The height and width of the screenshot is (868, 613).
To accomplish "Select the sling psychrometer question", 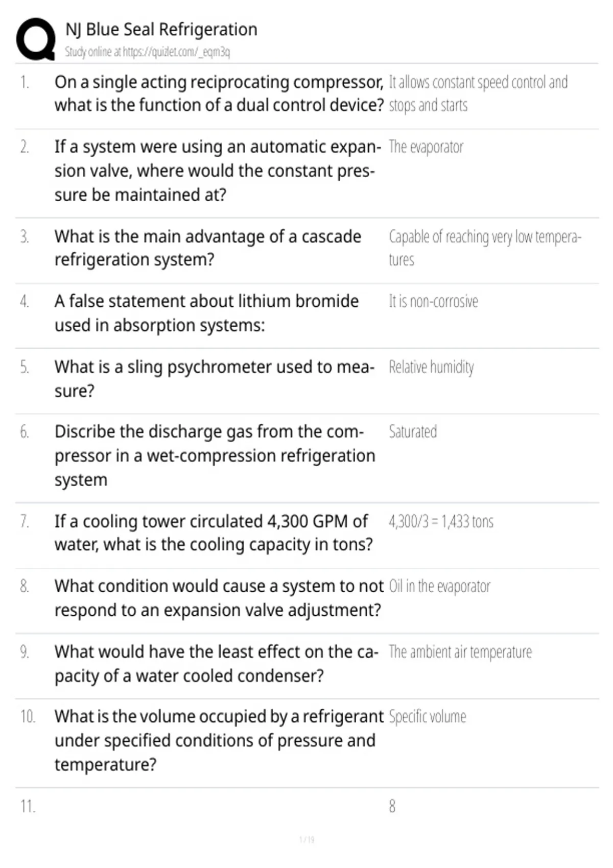I will click(215, 379).
